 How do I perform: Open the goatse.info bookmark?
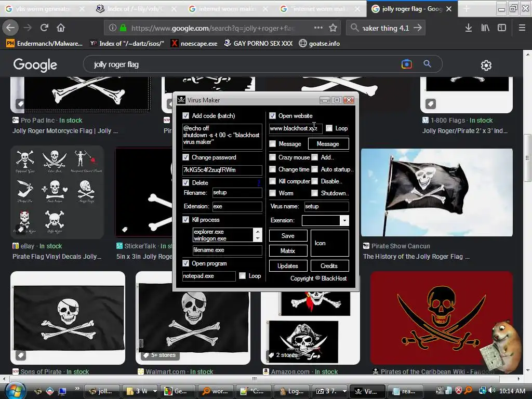click(320, 44)
